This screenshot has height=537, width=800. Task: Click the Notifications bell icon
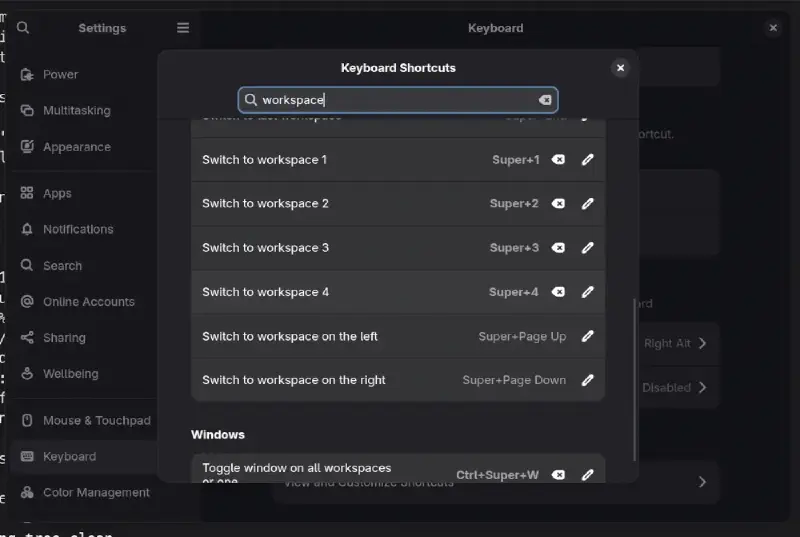pos(27,229)
